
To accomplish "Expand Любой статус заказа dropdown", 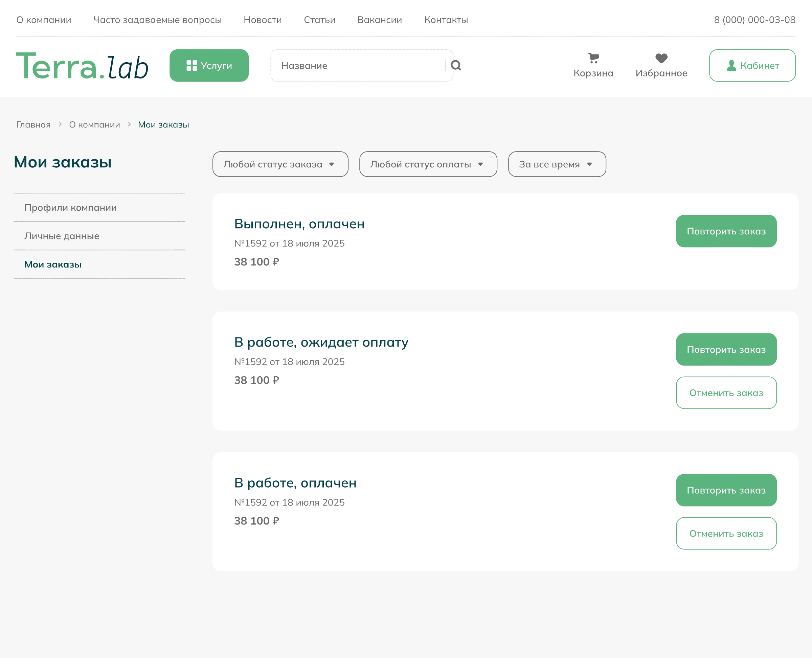I will click(280, 164).
